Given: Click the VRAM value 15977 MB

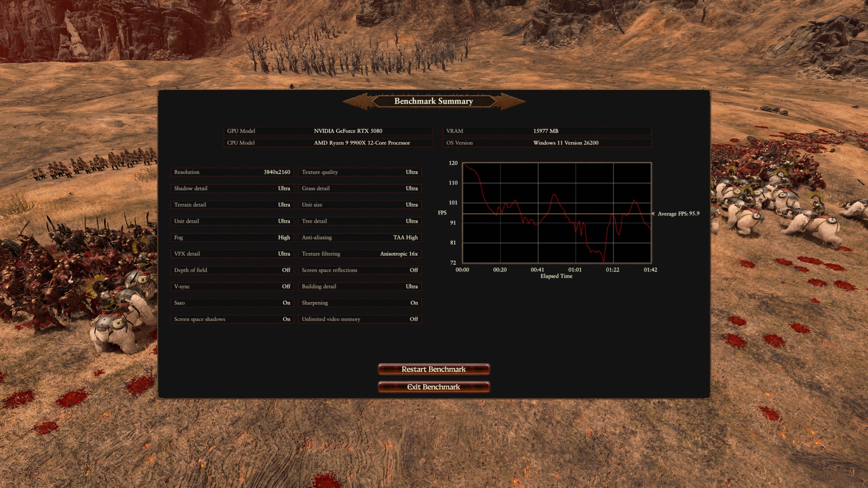Looking at the screenshot, I should point(545,131).
